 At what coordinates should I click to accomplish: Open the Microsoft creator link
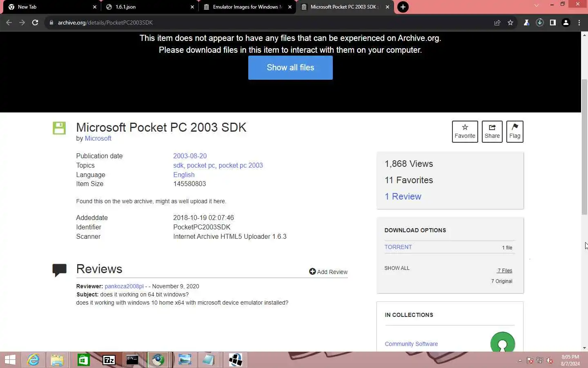click(x=98, y=139)
